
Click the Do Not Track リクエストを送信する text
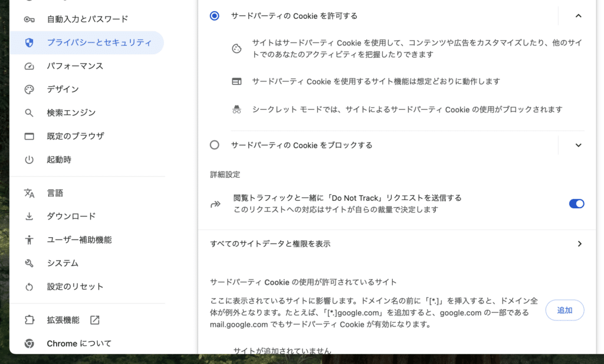[x=347, y=198]
